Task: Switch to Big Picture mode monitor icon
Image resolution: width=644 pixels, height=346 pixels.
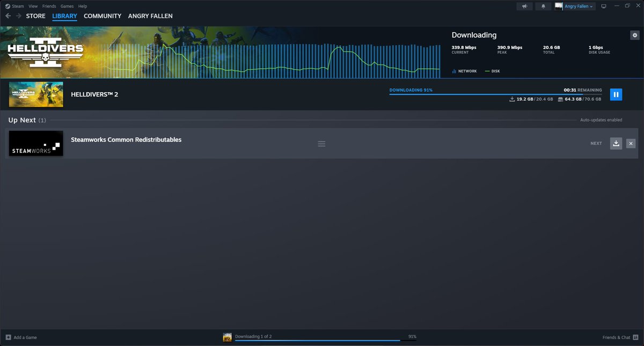Action: point(604,6)
